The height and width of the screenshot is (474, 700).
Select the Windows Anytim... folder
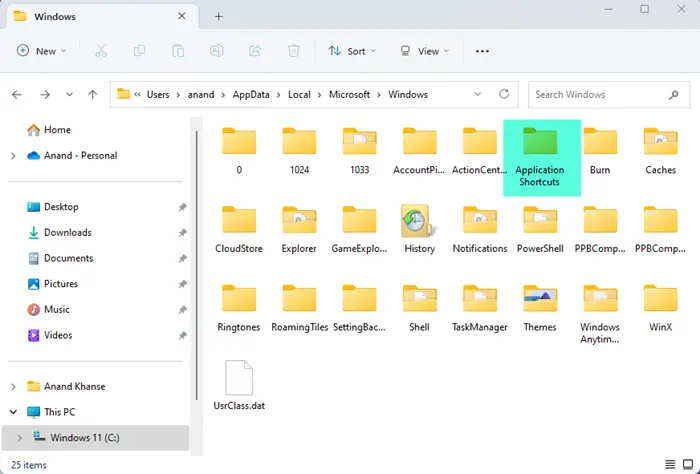600,314
